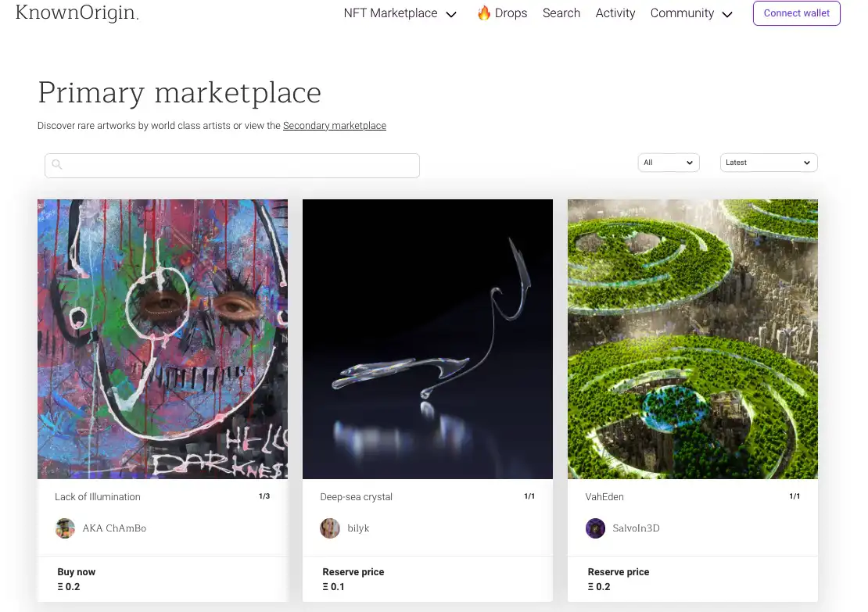
Task: Open artist AKA ChAmBo's profile name
Action: 115,528
